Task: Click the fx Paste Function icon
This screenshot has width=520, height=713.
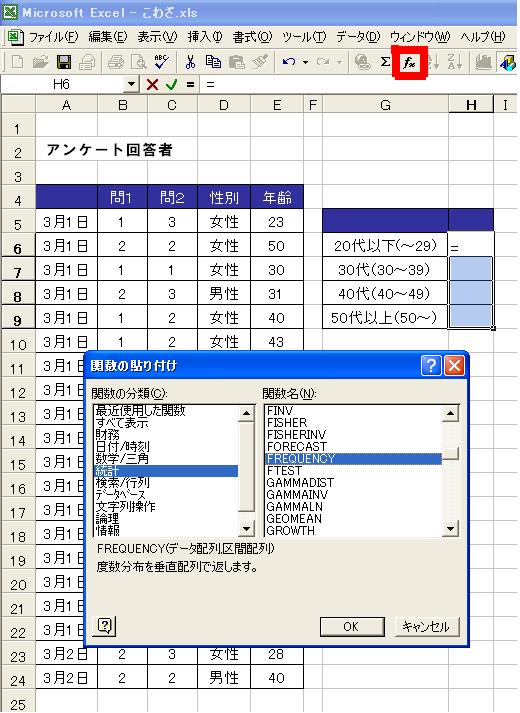Action: (410, 63)
